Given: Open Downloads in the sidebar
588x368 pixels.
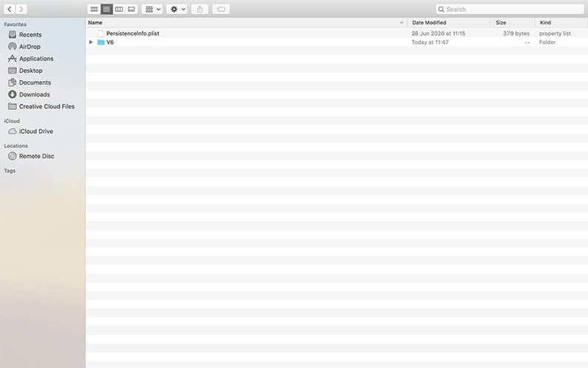Looking at the screenshot, I should pyautogui.click(x=29, y=95).
